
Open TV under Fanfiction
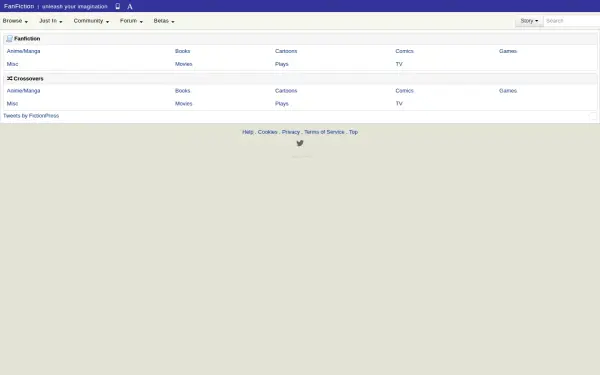399,64
